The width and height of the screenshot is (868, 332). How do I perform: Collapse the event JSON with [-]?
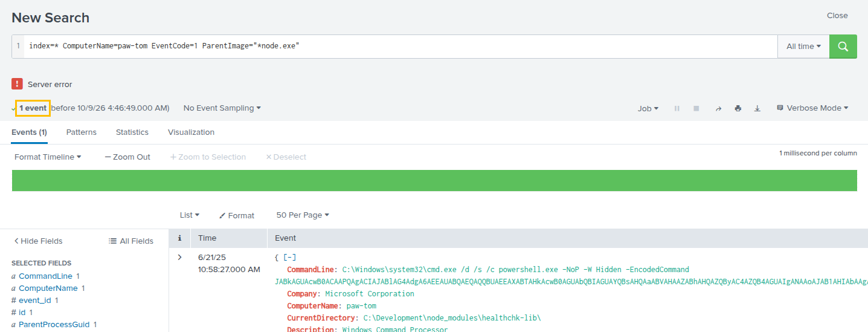point(290,257)
